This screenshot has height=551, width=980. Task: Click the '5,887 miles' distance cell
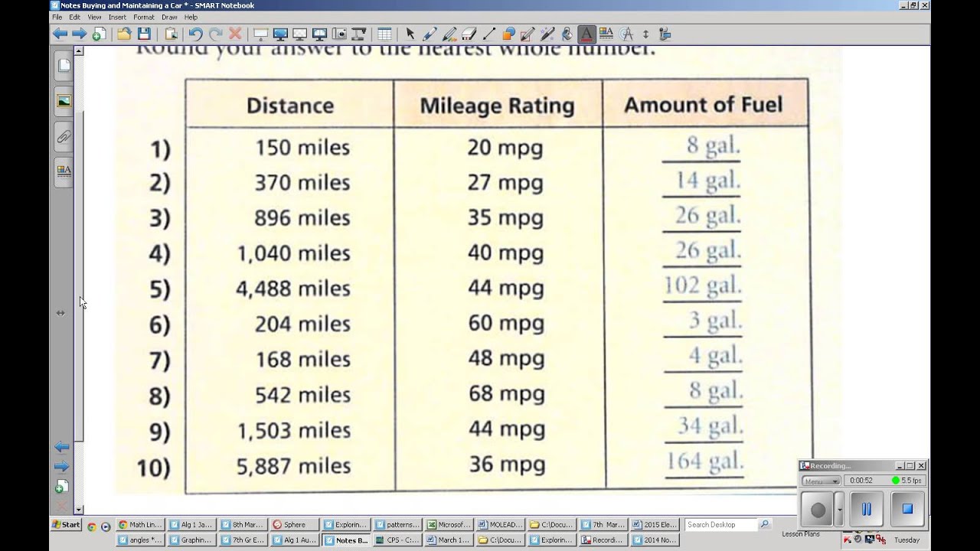click(293, 466)
